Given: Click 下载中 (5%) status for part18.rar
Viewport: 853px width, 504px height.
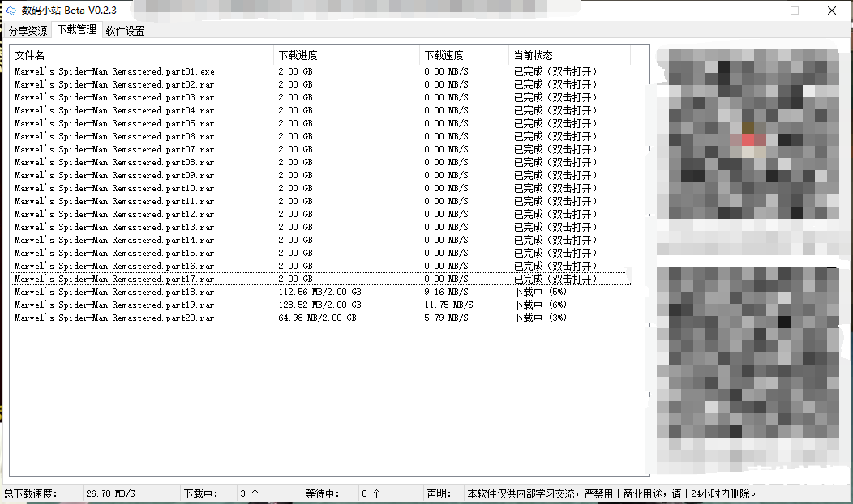Looking at the screenshot, I should 540,292.
